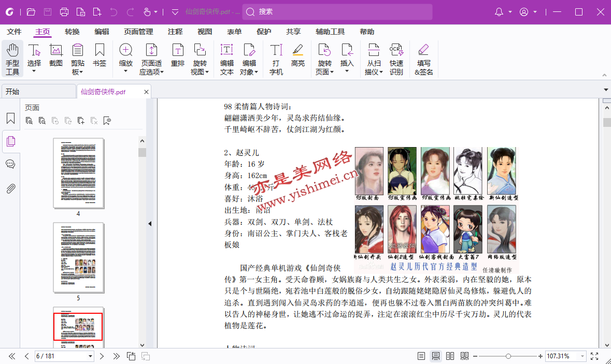Collapse the ribbon with the chevron
The height and width of the screenshot is (364, 611).
tap(604, 75)
